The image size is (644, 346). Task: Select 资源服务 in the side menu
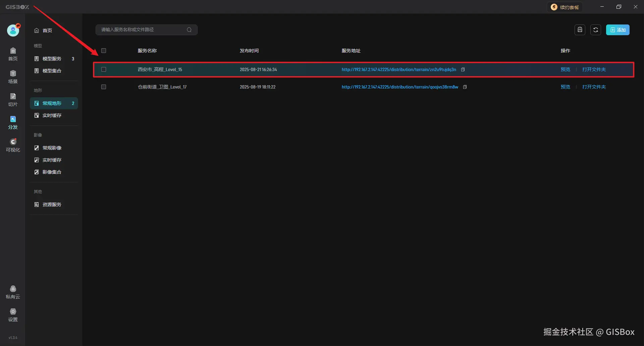point(54,205)
